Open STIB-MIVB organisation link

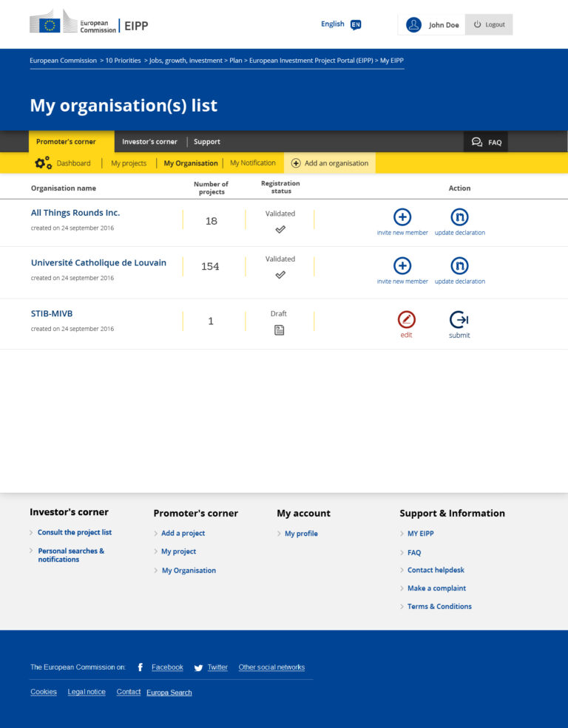pyautogui.click(x=52, y=313)
